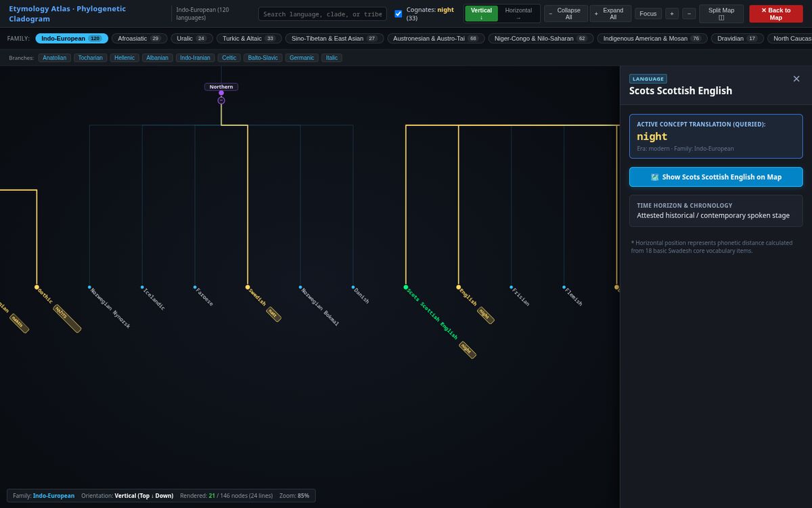Collapse the Northern clade node
The height and width of the screenshot is (508, 812).
point(221,100)
